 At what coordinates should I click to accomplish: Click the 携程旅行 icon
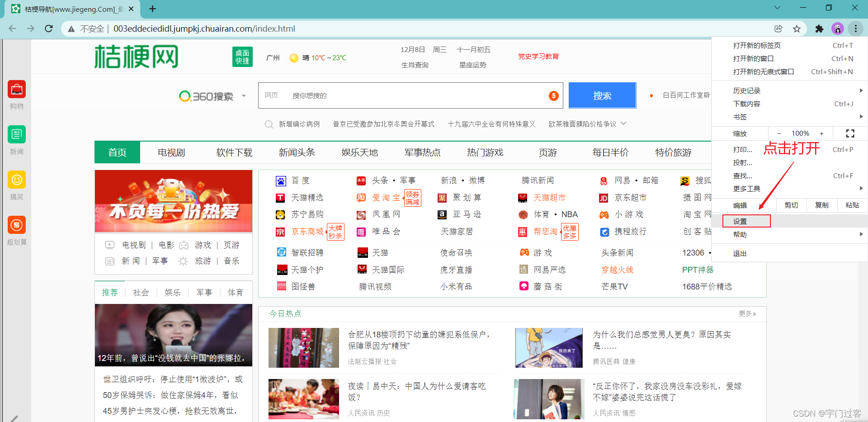click(x=604, y=232)
